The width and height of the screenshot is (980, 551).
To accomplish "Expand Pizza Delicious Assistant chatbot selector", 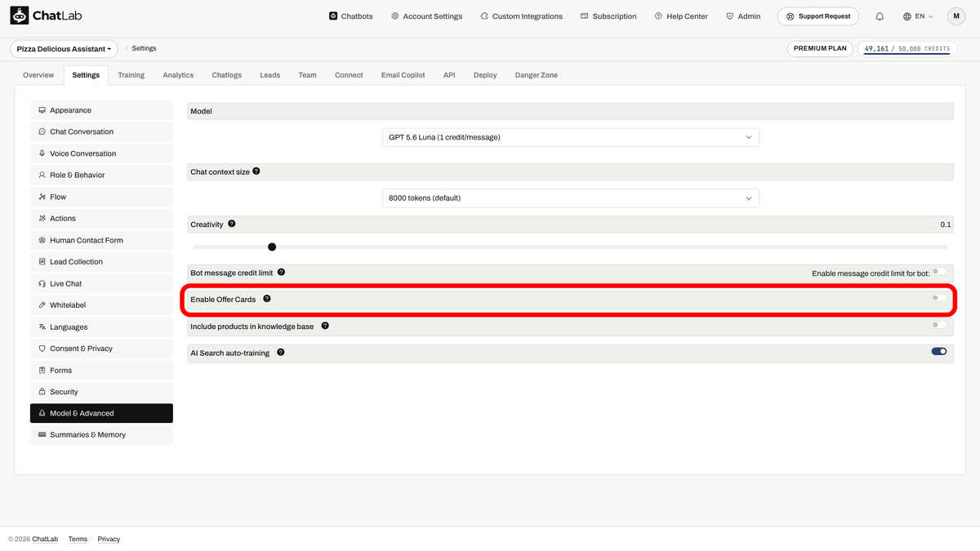I will tap(64, 49).
